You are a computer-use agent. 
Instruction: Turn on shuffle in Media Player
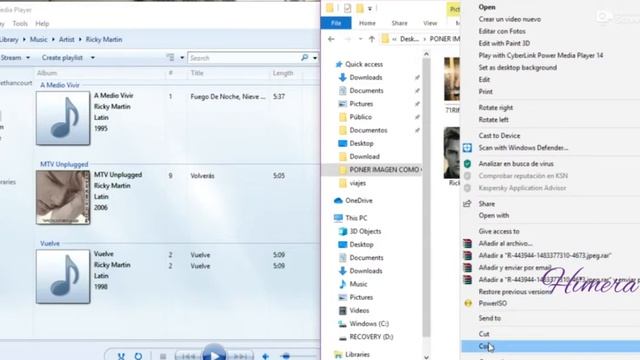point(121,356)
